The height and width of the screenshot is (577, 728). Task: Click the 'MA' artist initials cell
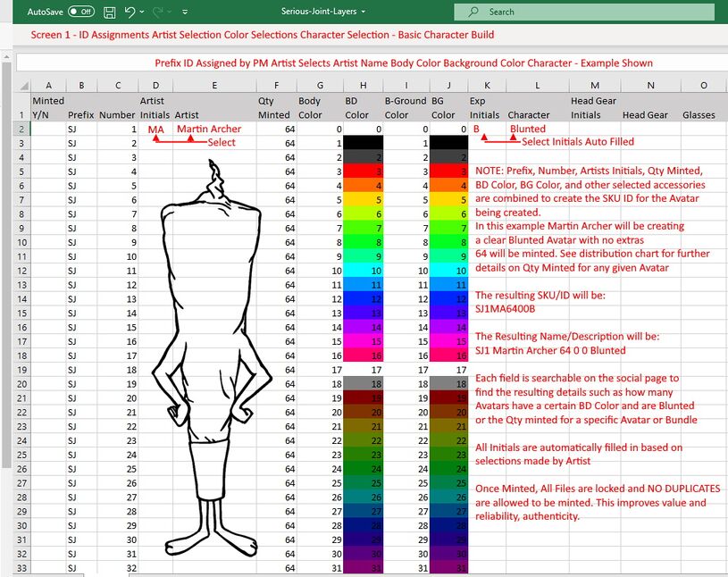[x=155, y=129]
